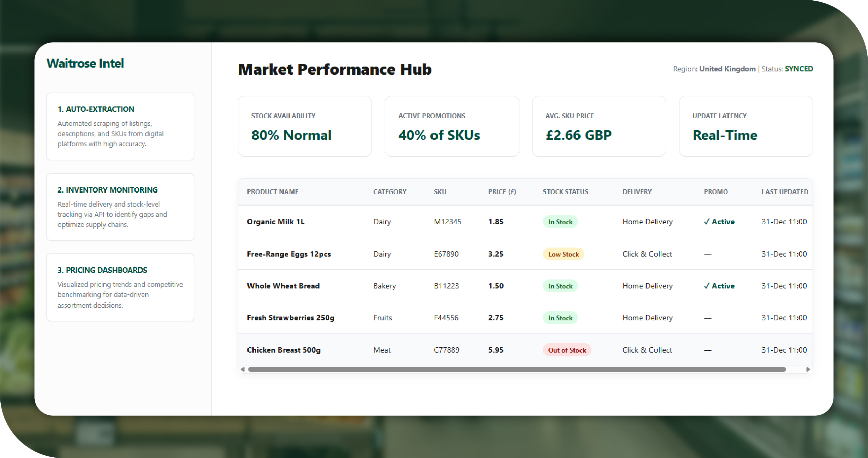Open the Pricing Dashboards sidebar card

120,287
